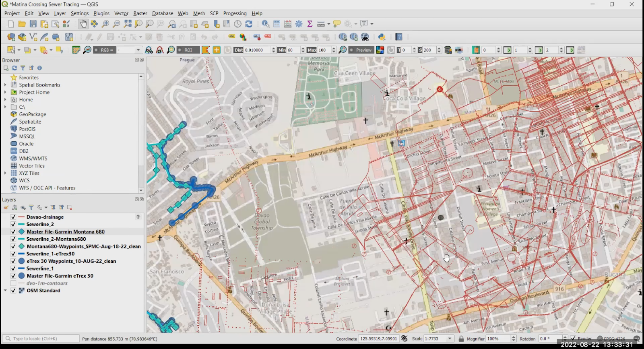The image size is (644, 349).
Task: Click Favorites in the Browser panel
Action: pyautogui.click(x=29, y=78)
